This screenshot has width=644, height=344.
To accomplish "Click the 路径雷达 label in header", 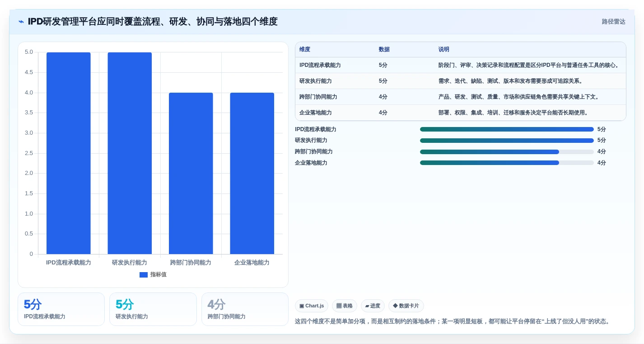I will (x=613, y=22).
